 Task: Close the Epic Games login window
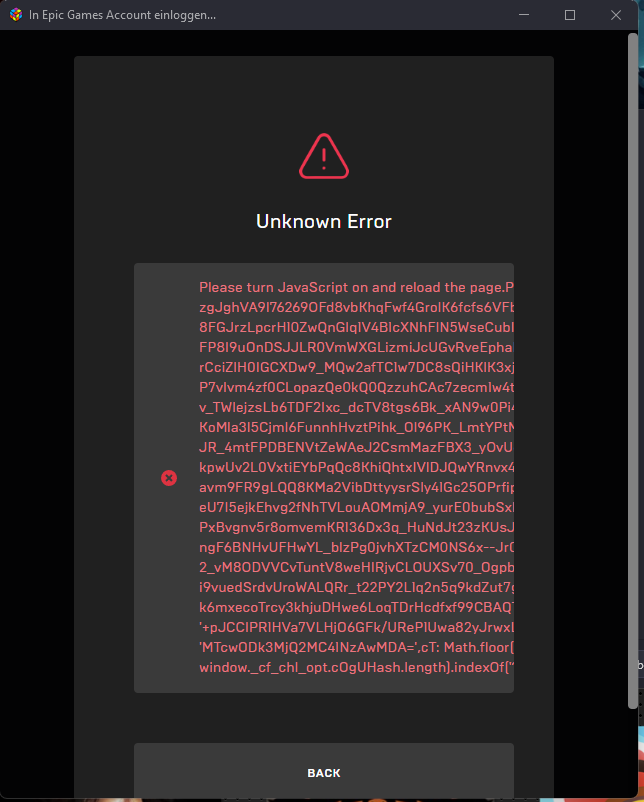click(616, 15)
